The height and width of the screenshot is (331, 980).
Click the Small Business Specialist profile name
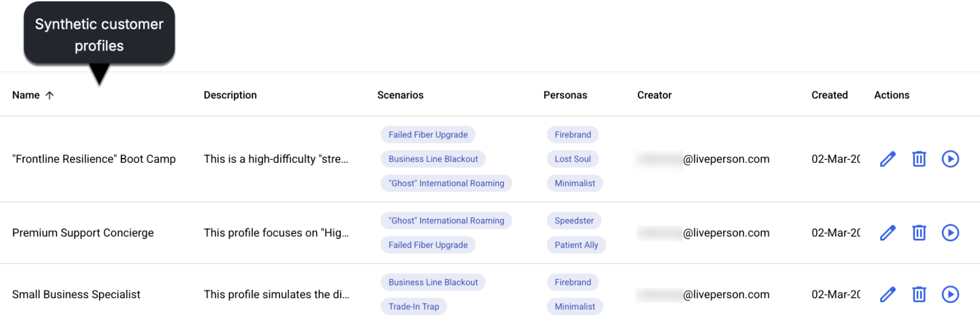tap(76, 294)
